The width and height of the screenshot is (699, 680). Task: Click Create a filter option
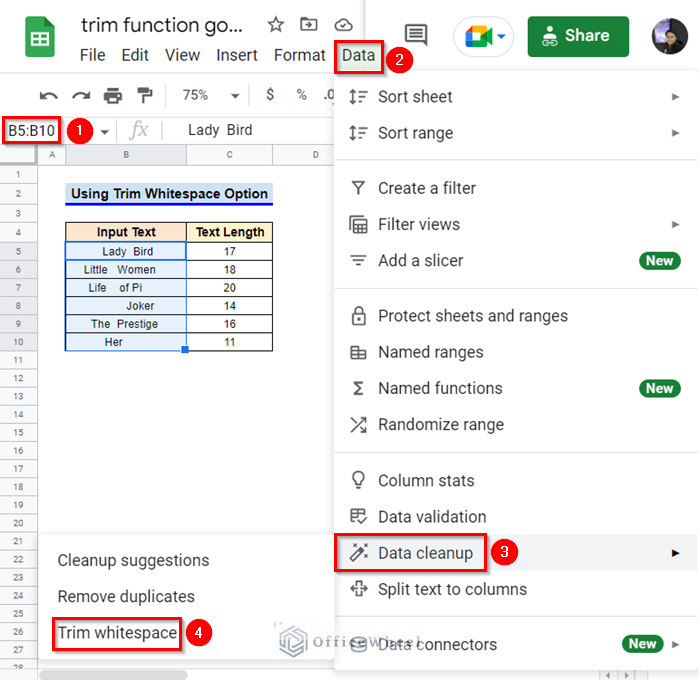(427, 188)
